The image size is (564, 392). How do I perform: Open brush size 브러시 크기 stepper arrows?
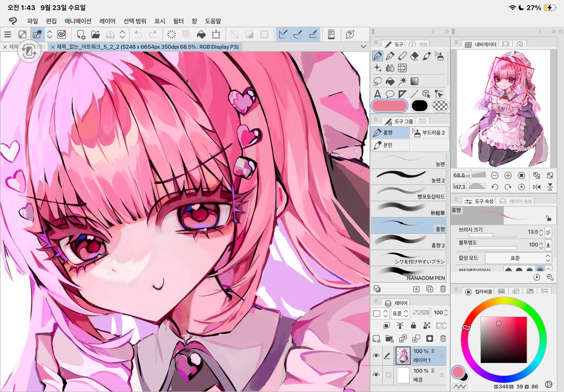coord(541,232)
